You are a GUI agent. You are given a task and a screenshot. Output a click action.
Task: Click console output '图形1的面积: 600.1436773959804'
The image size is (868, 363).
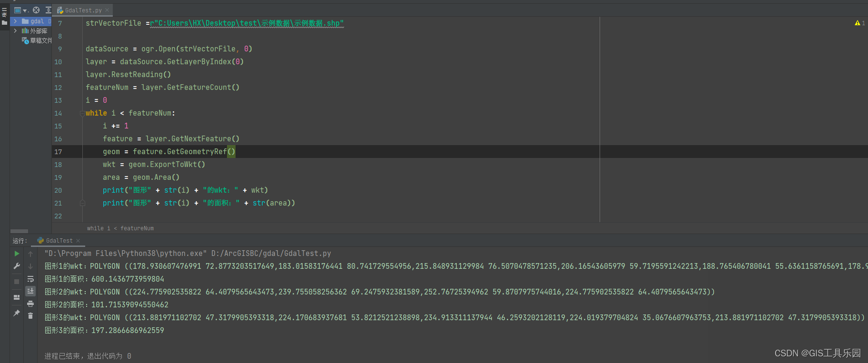pyautogui.click(x=104, y=279)
